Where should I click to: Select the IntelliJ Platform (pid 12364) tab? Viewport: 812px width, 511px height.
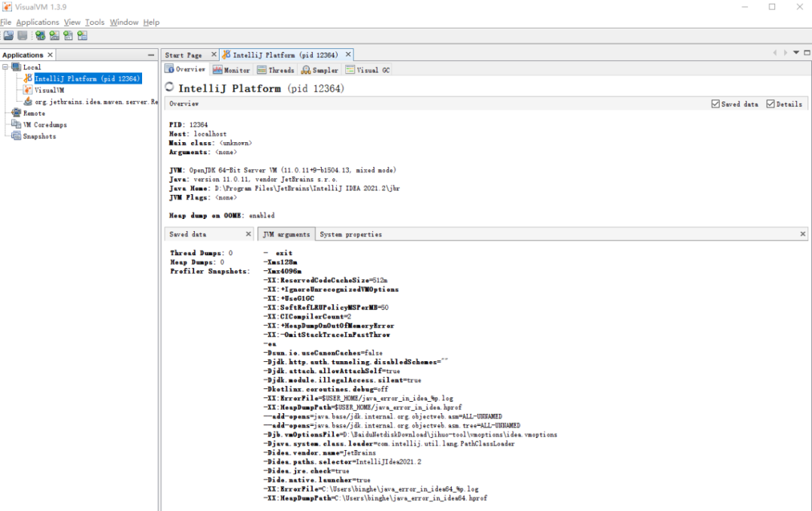tap(286, 55)
